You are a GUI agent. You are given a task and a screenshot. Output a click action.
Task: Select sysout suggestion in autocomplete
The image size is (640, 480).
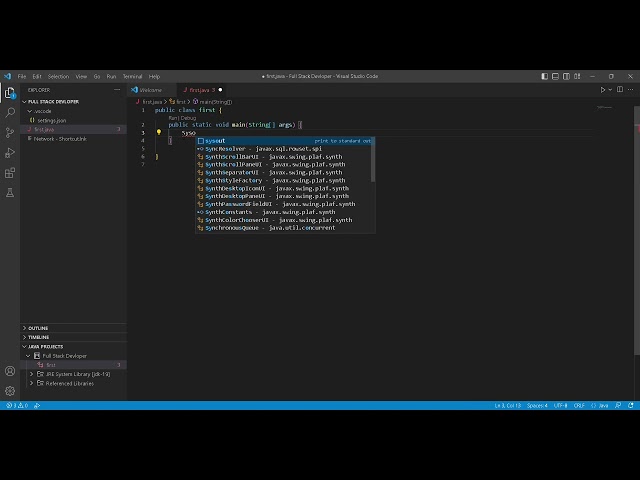[285, 141]
